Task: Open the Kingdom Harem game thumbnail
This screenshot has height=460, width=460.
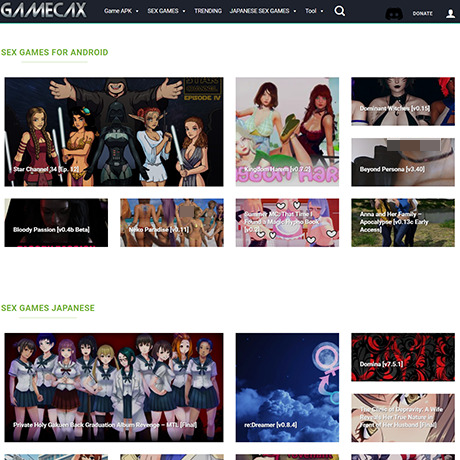Action: click(x=287, y=132)
